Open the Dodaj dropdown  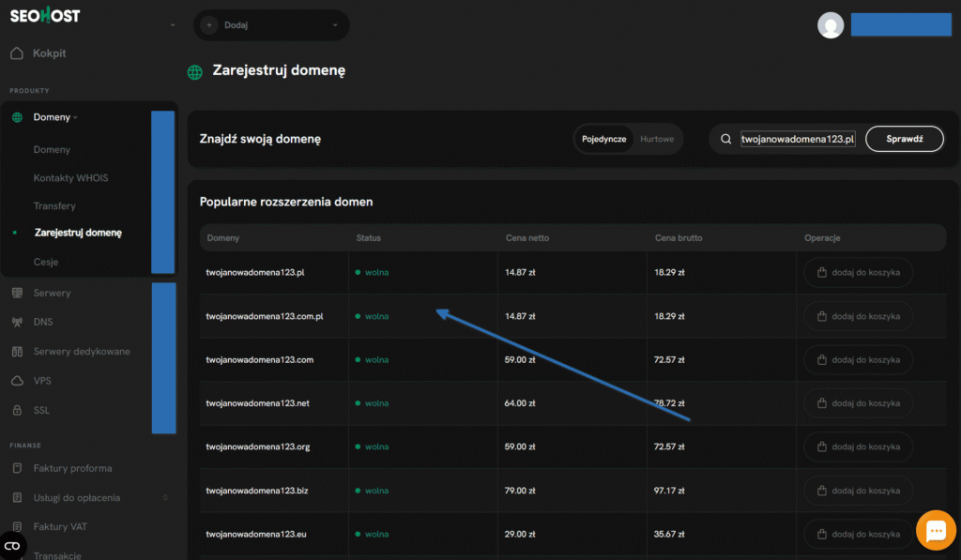click(x=271, y=25)
